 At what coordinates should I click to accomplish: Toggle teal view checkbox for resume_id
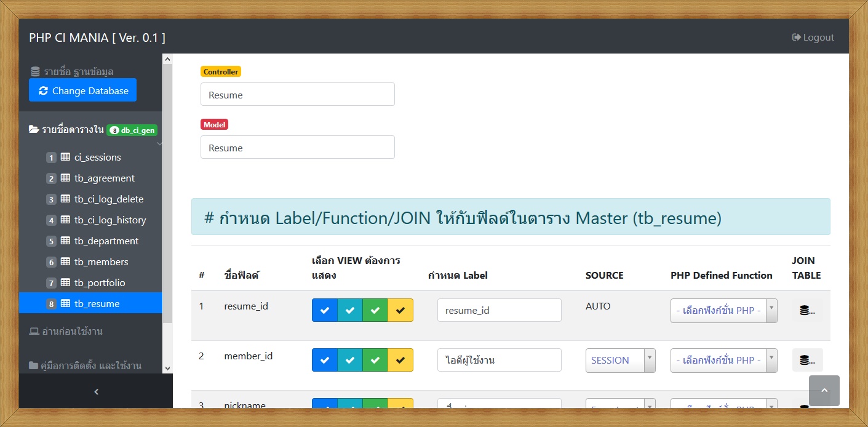pos(350,310)
